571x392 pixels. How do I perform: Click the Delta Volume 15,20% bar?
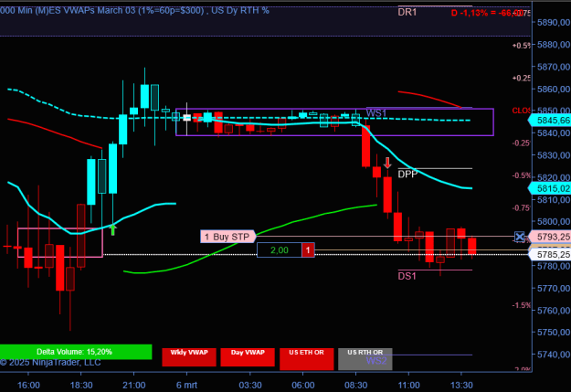[76, 352]
